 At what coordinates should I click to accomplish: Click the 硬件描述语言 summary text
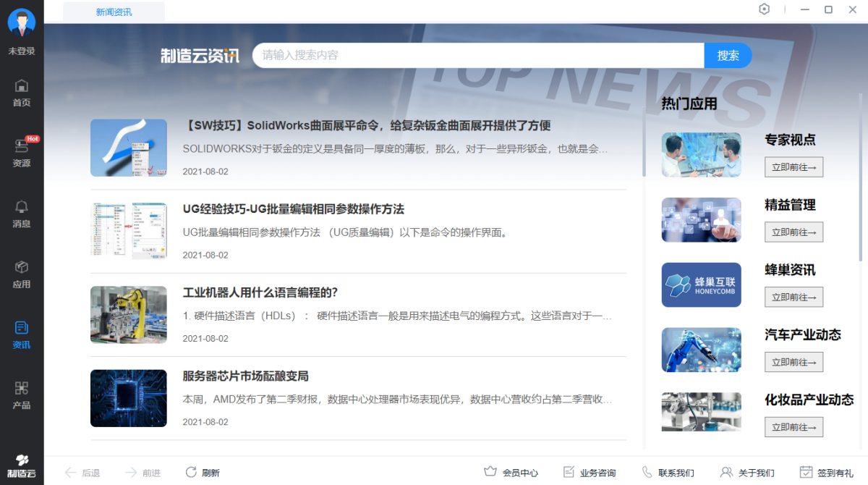tap(397, 316)
